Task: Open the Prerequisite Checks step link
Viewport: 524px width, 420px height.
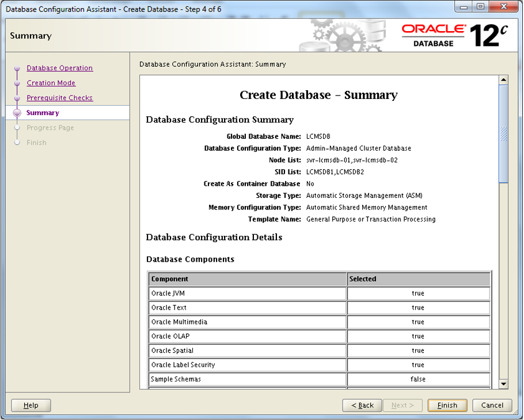Action: coord(59,98)
